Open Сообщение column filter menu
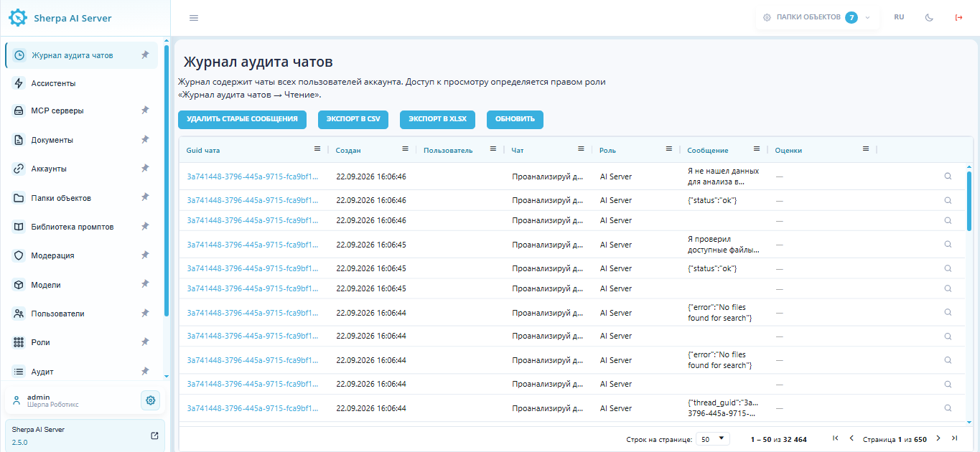Screen dimensions: 980x452 756,149
